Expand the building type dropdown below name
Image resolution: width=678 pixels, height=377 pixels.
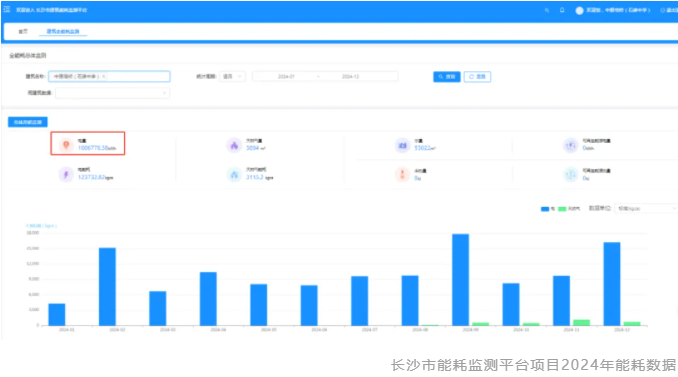[x=112, y=93]
